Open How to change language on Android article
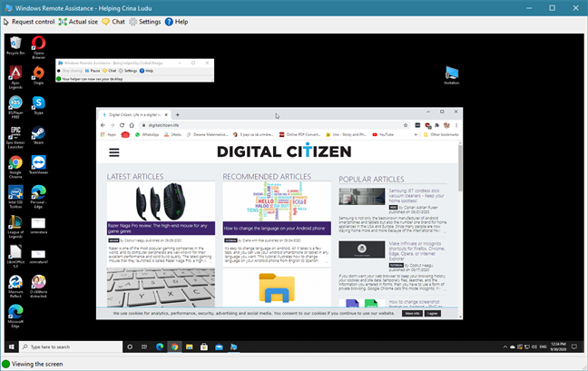 point(277,229)
